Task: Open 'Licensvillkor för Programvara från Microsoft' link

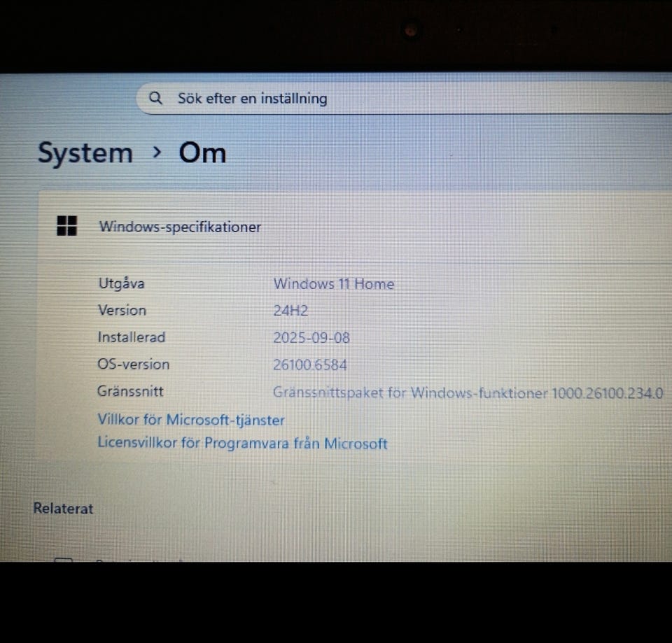Action: click(x=243, y=443)
